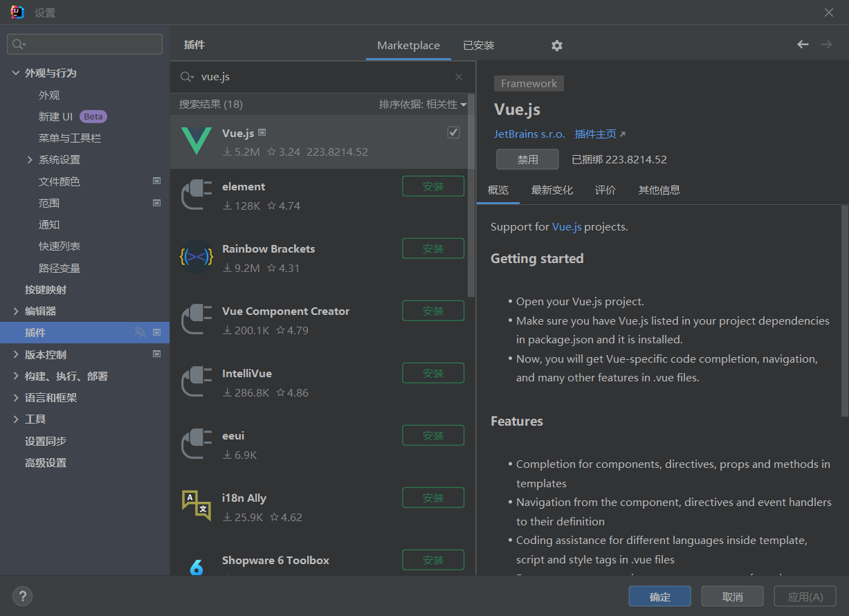
Task: Click the 禁用 button for Vue.js
Action: coord(527,160)
